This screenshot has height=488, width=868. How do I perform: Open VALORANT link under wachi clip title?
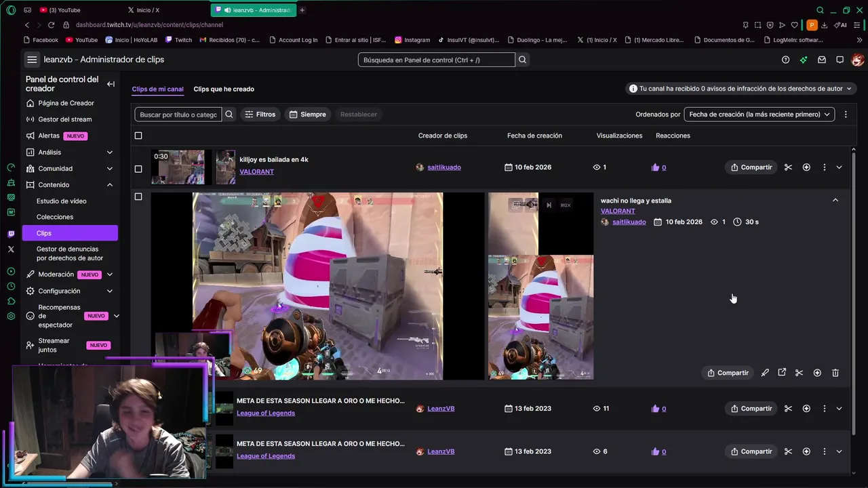(618, 211)
